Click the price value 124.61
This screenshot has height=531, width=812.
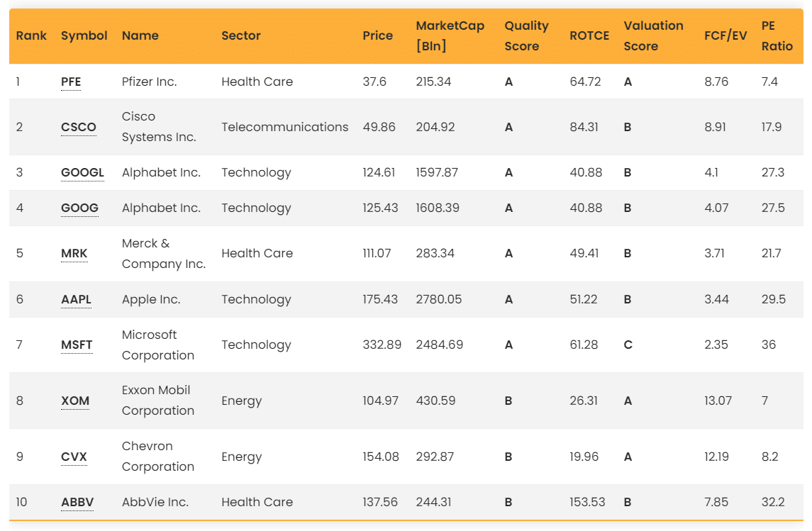tap(379, 173)
